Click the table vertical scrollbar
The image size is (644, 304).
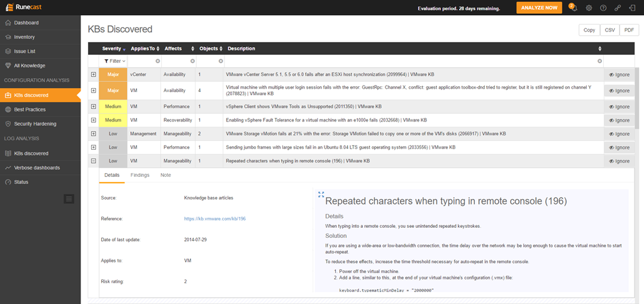pyautogui.click(x=637, y=99)
